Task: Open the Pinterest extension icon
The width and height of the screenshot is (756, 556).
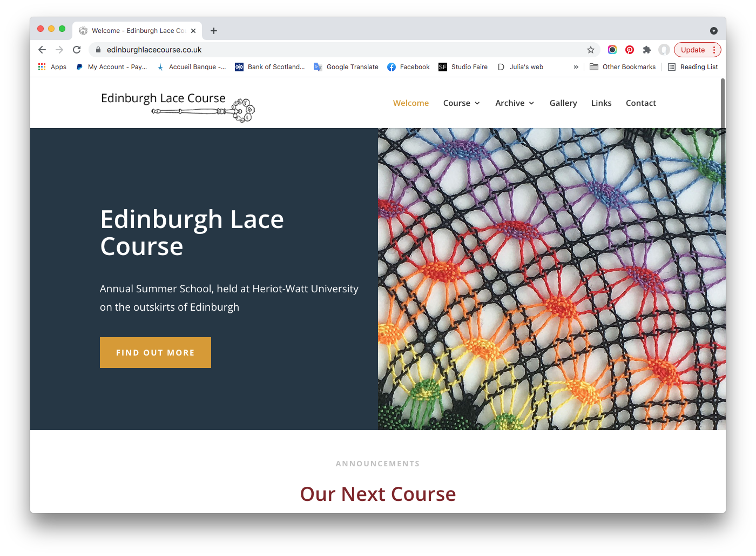Action: (x=630, y=50)
